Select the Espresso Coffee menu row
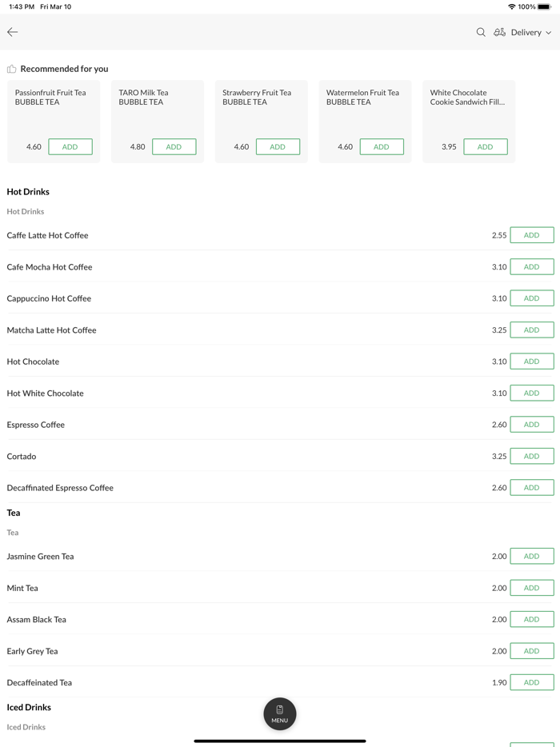Screen dimensions: 560x747 pos(36,425)
